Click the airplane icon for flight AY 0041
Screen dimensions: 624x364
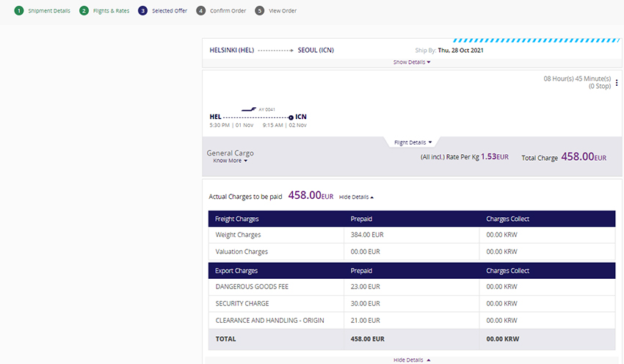pyautogui.click(x=249, y=109)
